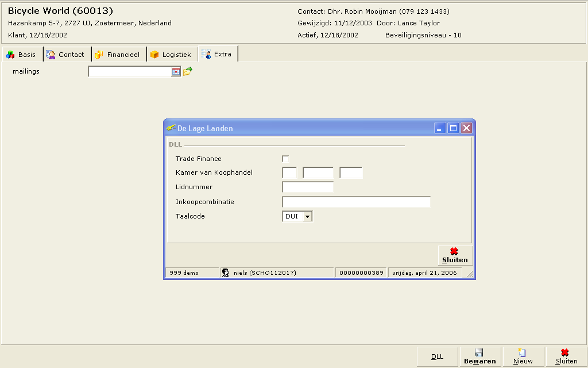Open the Financieel tab
The width and height of the screenshot is (588, 368).
pyautogui.click(x=118, y=55)
